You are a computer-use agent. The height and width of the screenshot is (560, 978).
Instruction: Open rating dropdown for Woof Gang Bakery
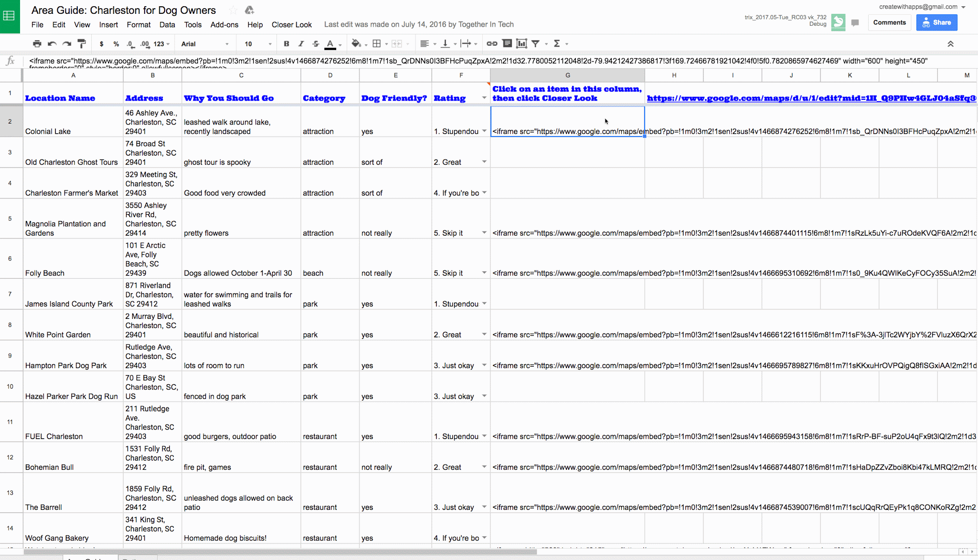pyautogui.click(x=484, y=538)
